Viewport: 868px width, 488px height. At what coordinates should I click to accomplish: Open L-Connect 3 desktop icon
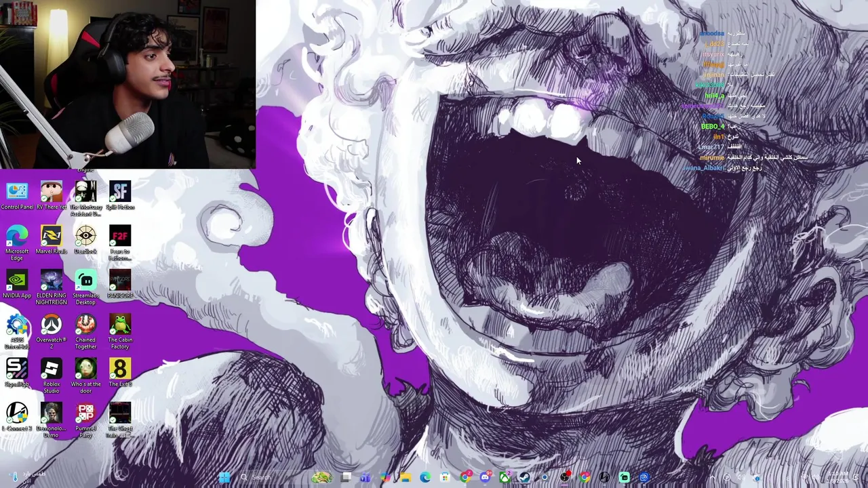point(17,417)
